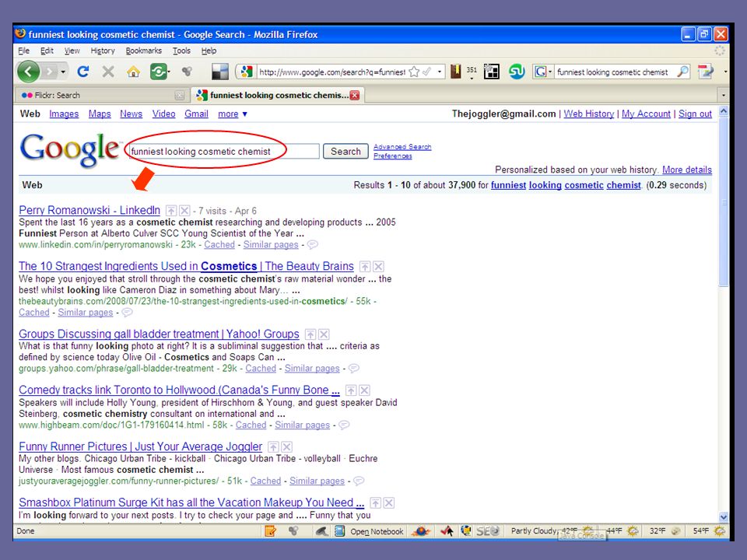Screen dimensions: 747x560
Task: Open Web History link
Action: click(x=589, y=114)
